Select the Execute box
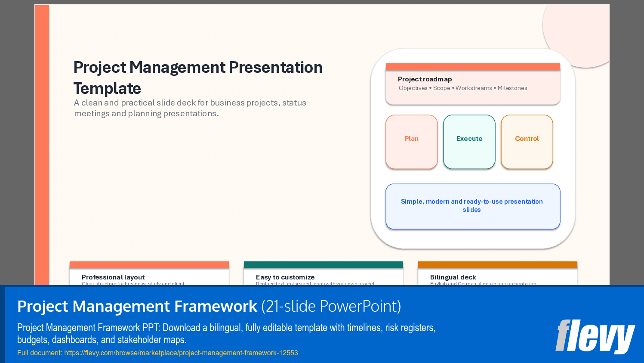The width and height of the screenshot is (644, 363). (469, 142)
